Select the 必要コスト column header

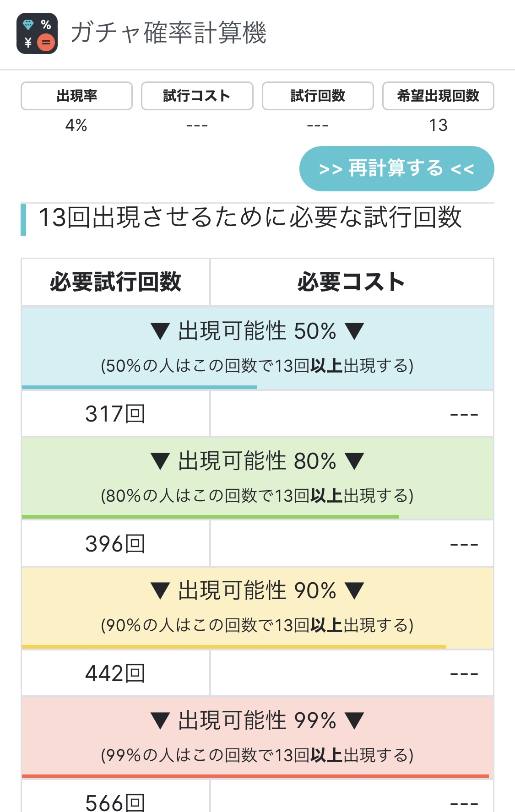click(x=352, y=282)
